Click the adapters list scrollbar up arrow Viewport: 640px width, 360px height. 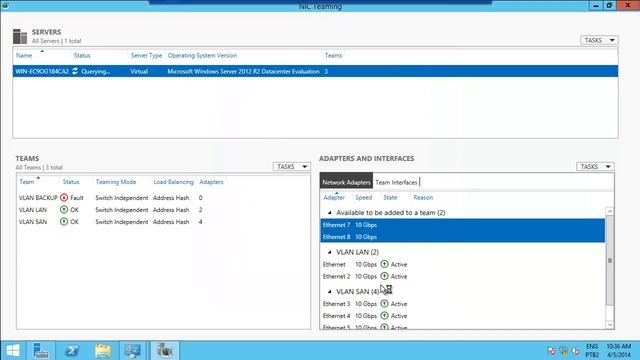[x=610, y=211]
